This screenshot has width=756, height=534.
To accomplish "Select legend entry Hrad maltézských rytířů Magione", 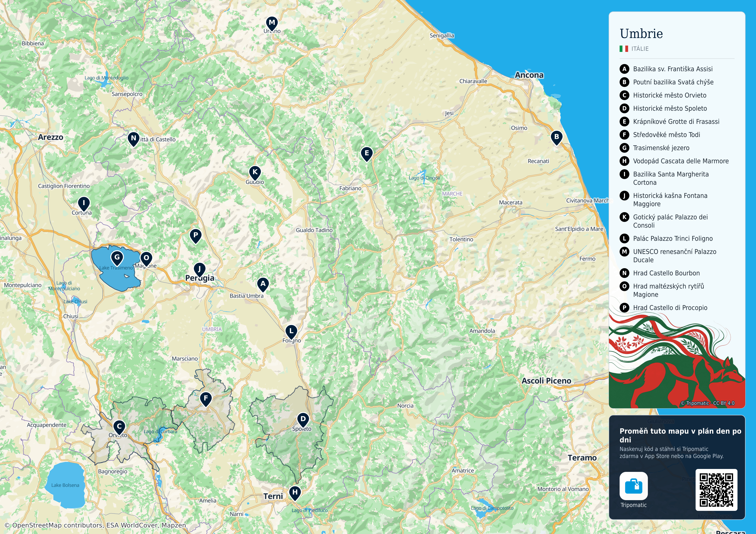I will (x=662, y=290).
